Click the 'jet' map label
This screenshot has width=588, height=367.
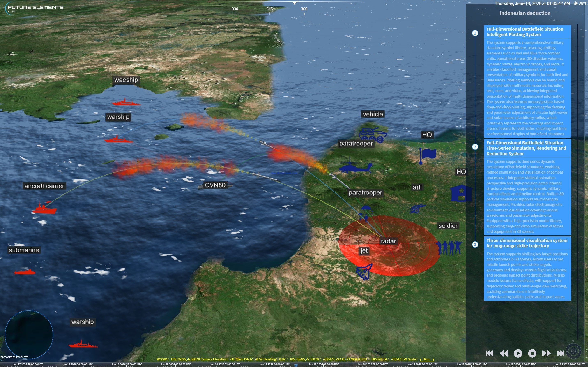[x=364, y=250]
